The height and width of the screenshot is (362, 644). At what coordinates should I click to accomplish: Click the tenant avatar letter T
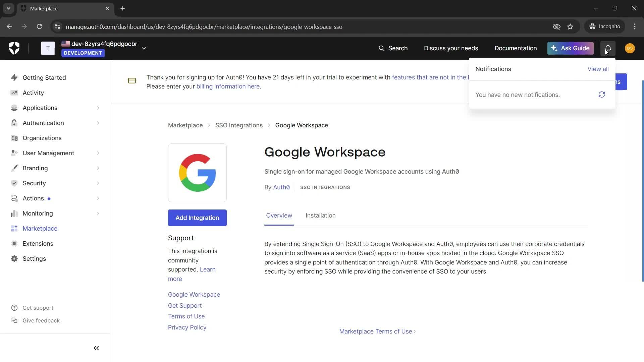48,48
